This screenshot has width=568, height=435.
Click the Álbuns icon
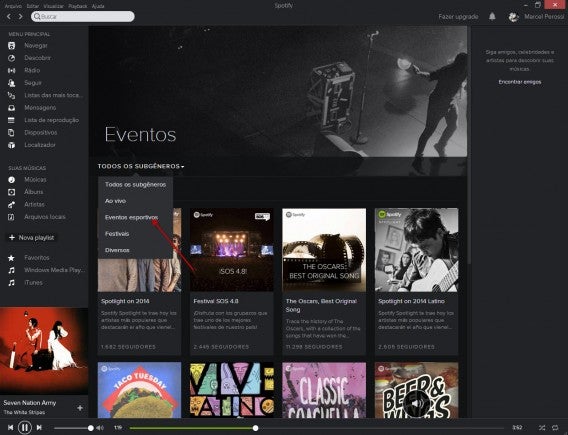12,192
